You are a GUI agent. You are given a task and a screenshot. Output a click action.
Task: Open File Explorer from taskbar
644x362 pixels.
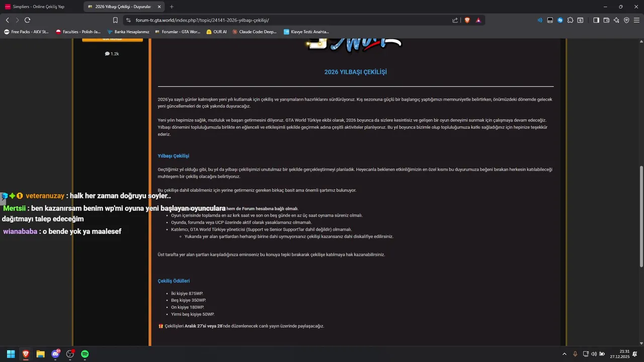(40, 354)
